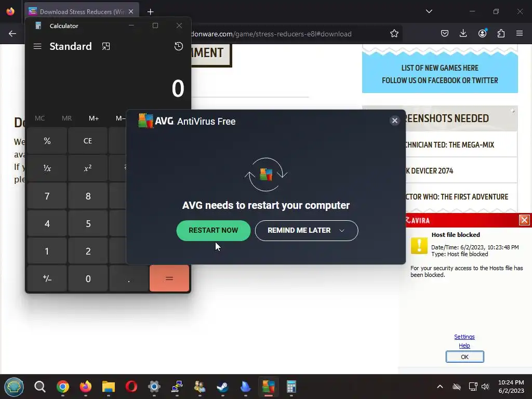Image resolution: width=532 pixels, height=399 pixels.
Task: Open taskbar Search magnifier
Action: [39, 387]
